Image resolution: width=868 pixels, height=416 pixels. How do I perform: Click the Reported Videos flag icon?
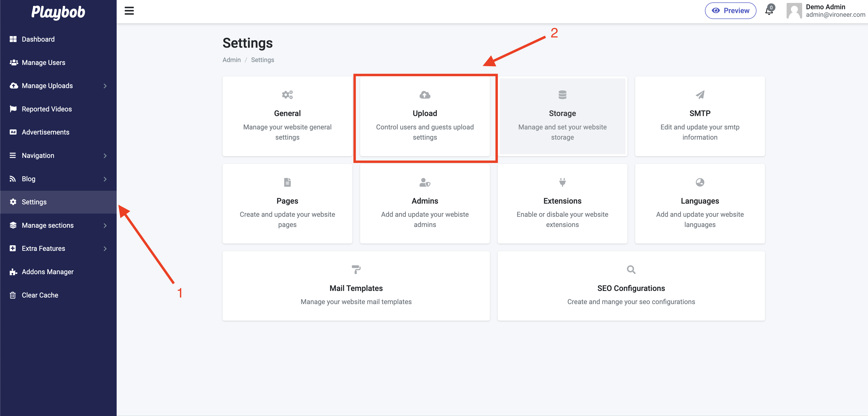pos(13,109)
